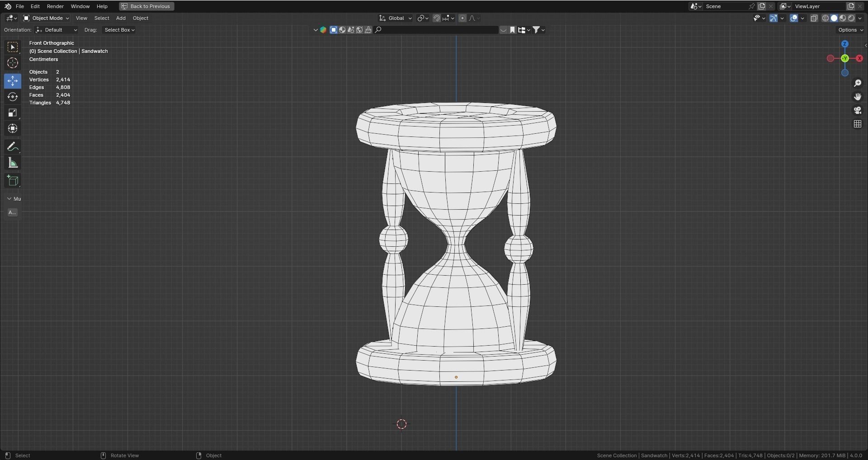Open the viewport View menu
Viewport: 868px width, 460px height.
[x=81, y=18]
